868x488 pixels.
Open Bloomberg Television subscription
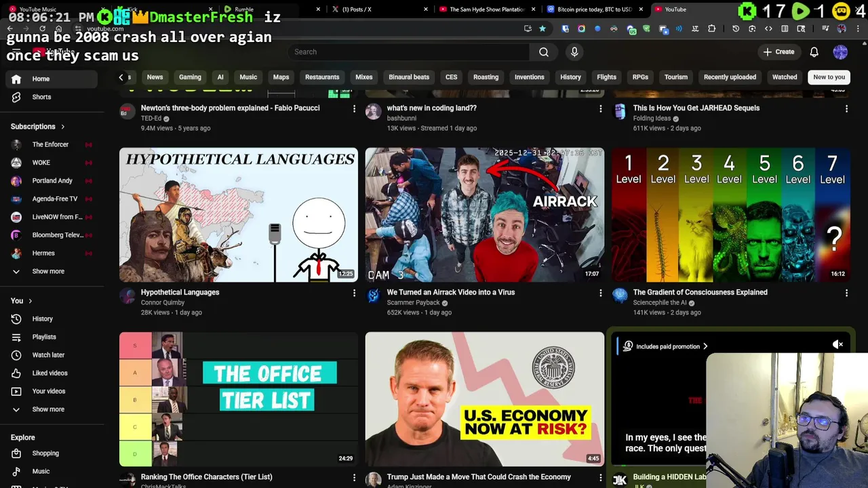pyautogui.click(x=52, y=235)
